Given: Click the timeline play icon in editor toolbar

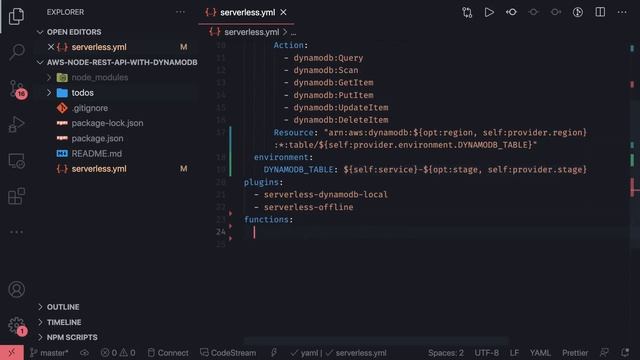Looking at the screenshot, I should click(x=578, y=12).
